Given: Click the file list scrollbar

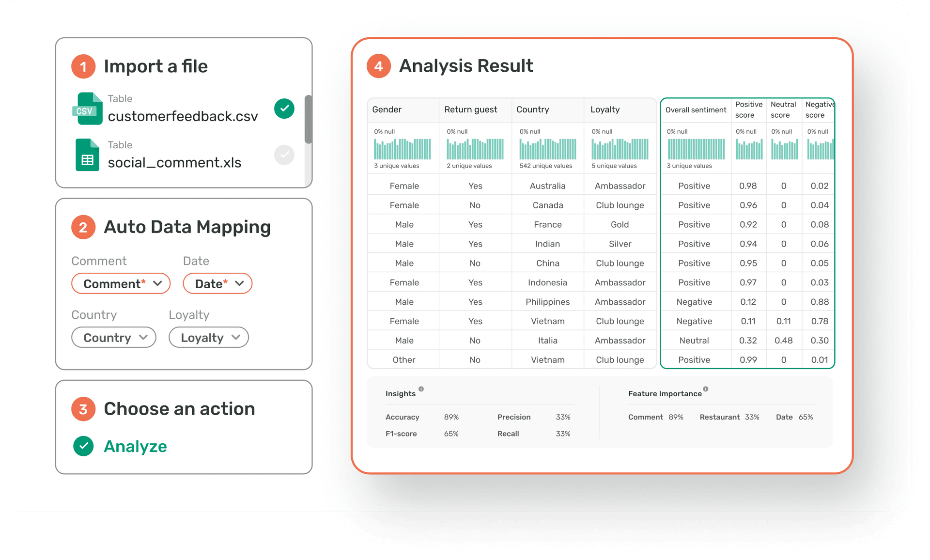Looking at the screenshot, I should (x=308, y=119).
